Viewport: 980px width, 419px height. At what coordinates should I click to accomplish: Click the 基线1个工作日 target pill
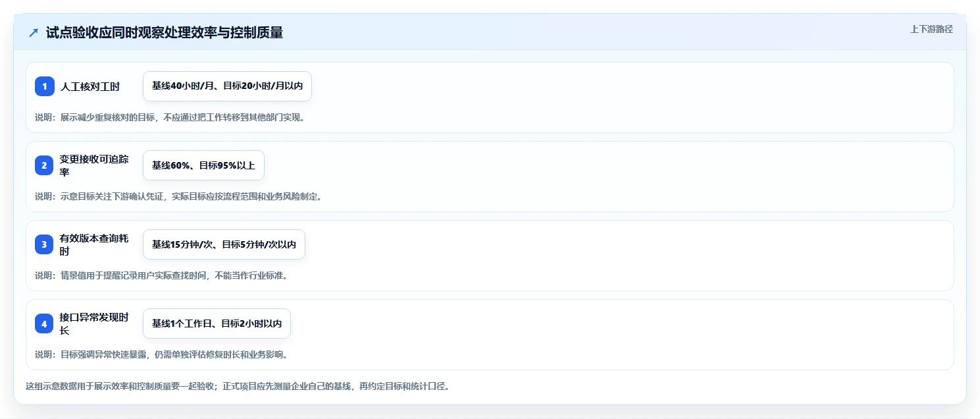click(217, 323)
